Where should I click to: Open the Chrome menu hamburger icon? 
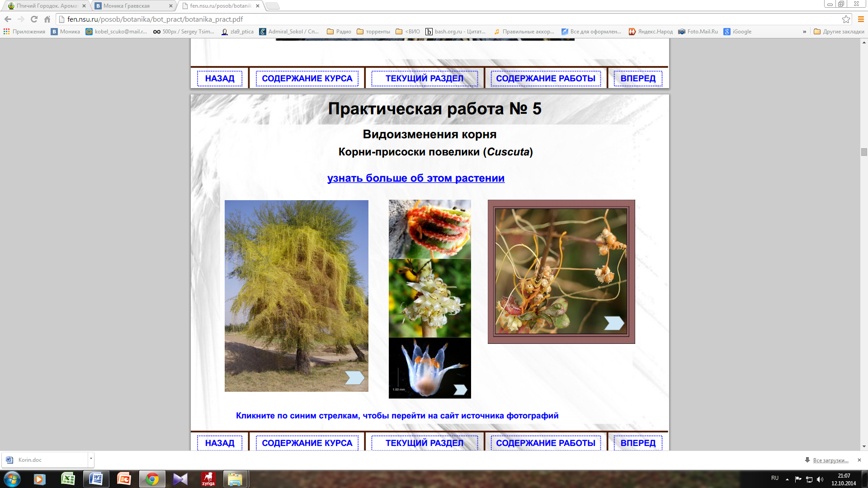click(x=861, y=19)
